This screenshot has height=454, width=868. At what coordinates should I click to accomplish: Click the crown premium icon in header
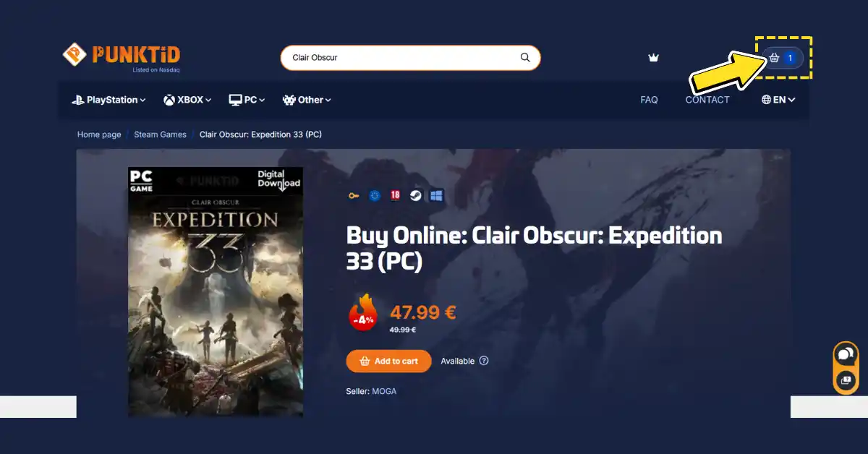coord(654,58)
